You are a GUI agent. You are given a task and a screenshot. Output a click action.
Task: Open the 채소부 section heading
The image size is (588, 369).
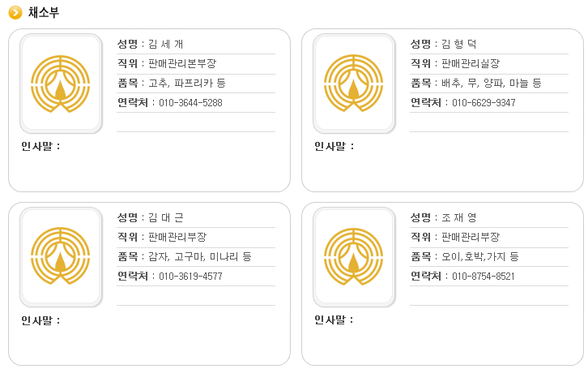44,13
